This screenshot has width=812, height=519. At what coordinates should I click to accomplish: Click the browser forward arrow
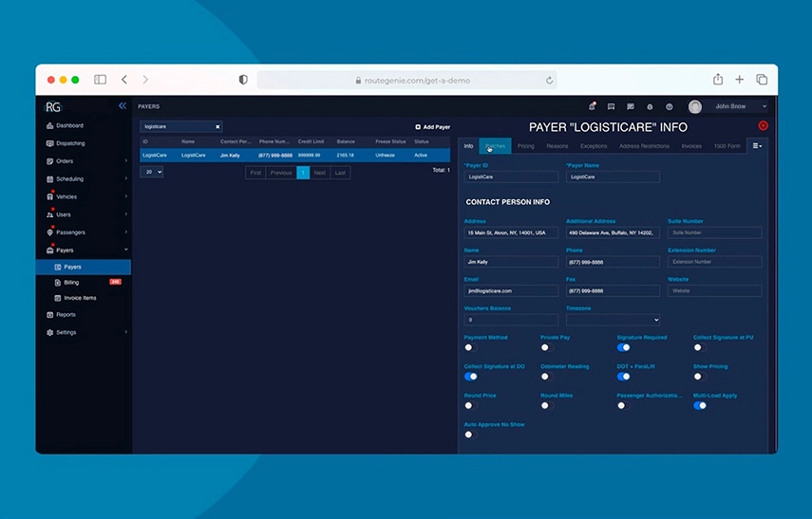click(145, 80)
